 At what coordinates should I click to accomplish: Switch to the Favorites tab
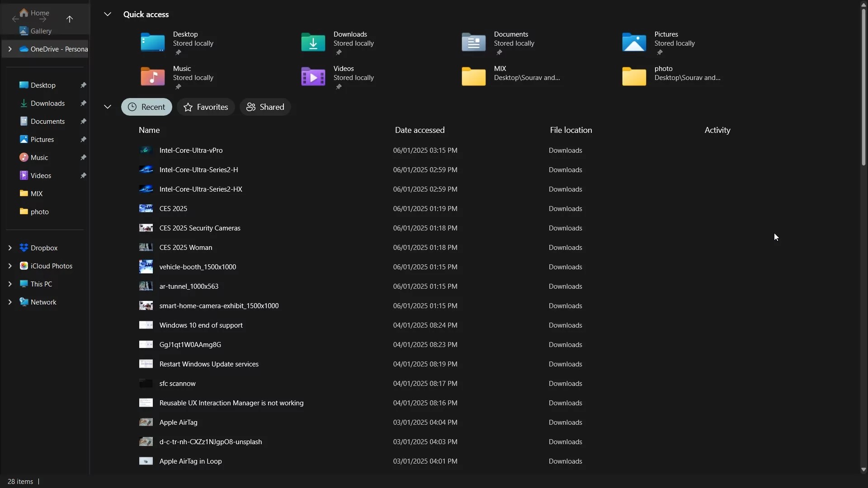pos(206,107)
